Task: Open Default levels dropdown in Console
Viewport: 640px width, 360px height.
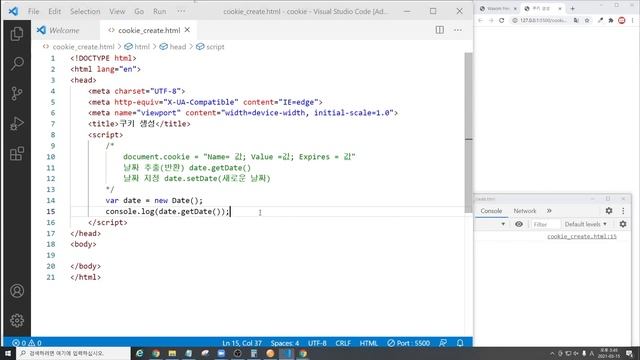Action: click(586, 224)
